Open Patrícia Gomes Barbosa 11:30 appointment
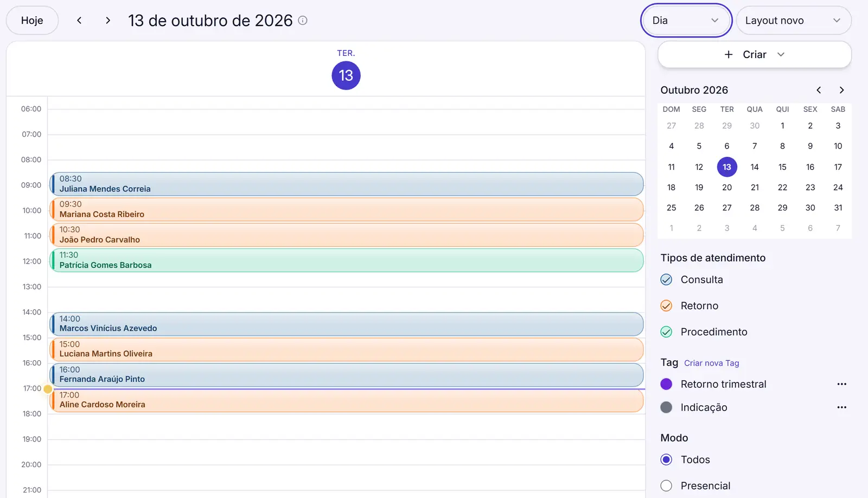 click(x=347, y=260)
